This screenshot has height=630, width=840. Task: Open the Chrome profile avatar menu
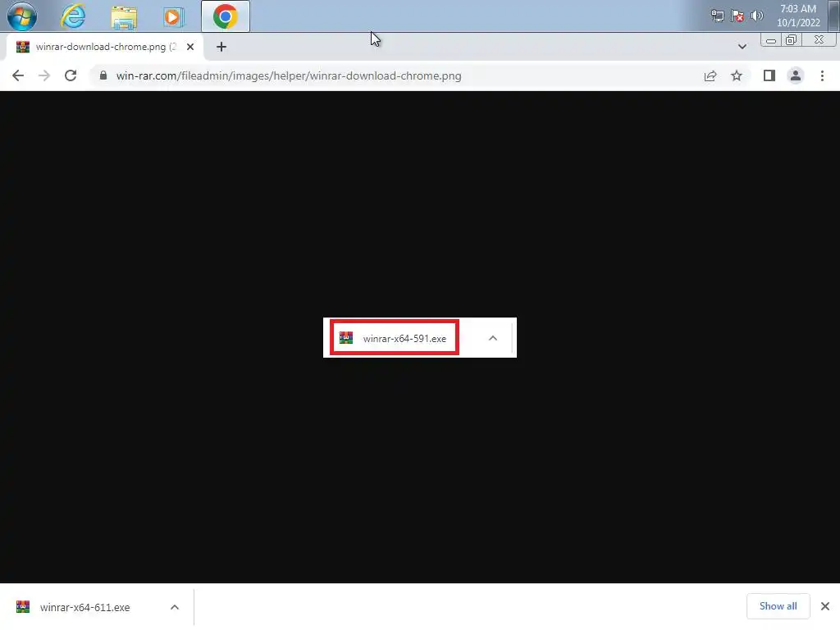[796, 75]
